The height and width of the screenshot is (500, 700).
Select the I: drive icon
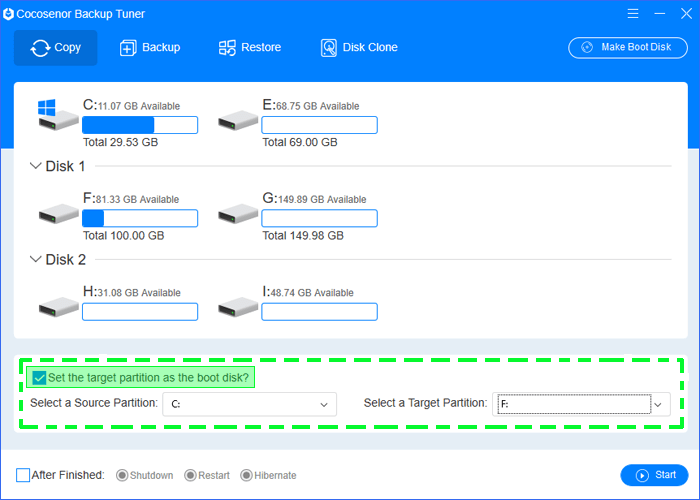pyautogui.click(x=238, y=307)
